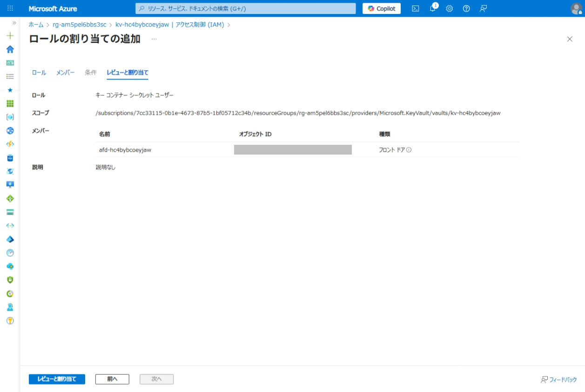The height and width of the screenshot is (392, 585).
Task: Launch Cloud Shell from the top bar
Action: pos(416,8)
